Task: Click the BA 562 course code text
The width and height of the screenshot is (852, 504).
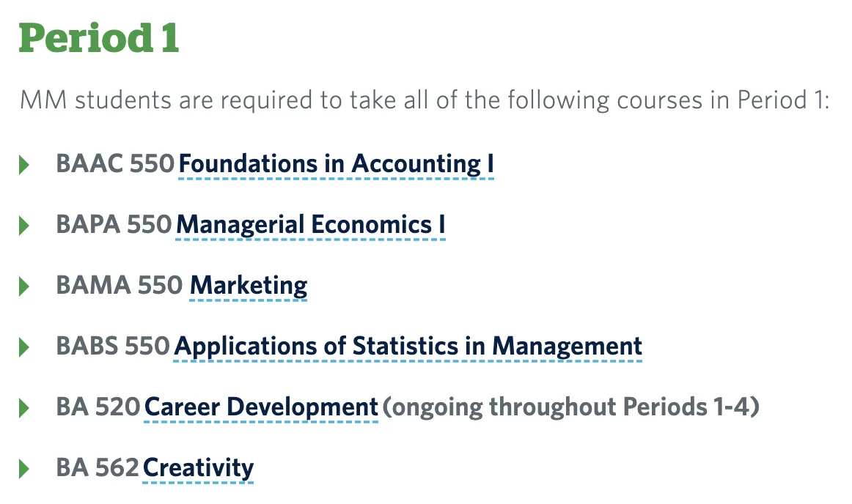Action: click(97, 467)
